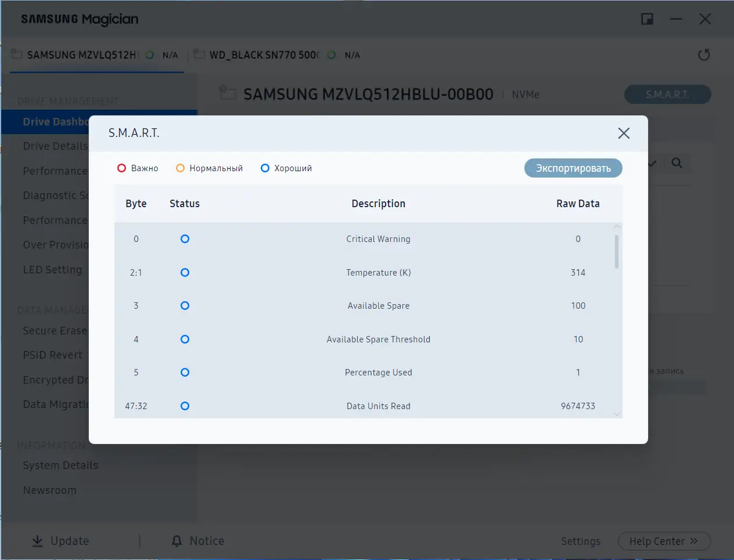Click raw data value 314
The image size is (734, 560).
pyautogui.click(x=578, y=273)
